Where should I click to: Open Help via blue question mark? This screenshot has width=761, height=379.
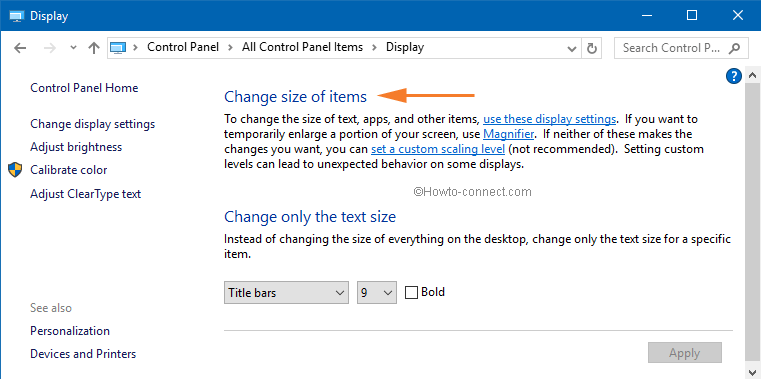733,76
